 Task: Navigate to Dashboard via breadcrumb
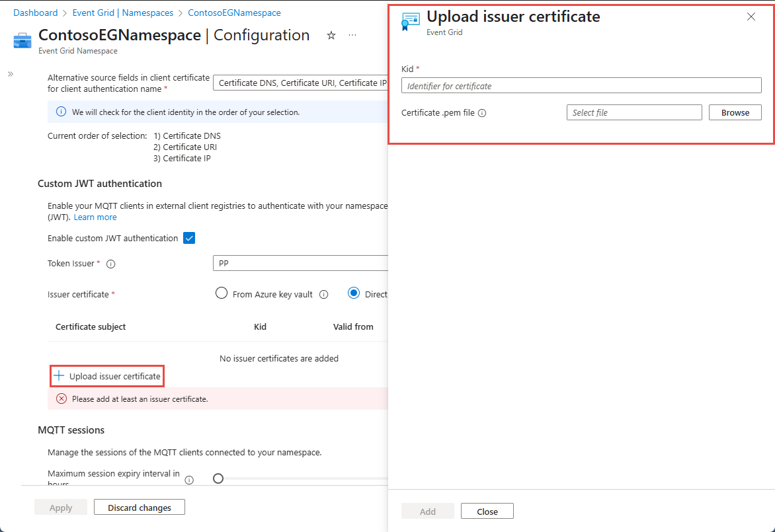coord(35,12)
